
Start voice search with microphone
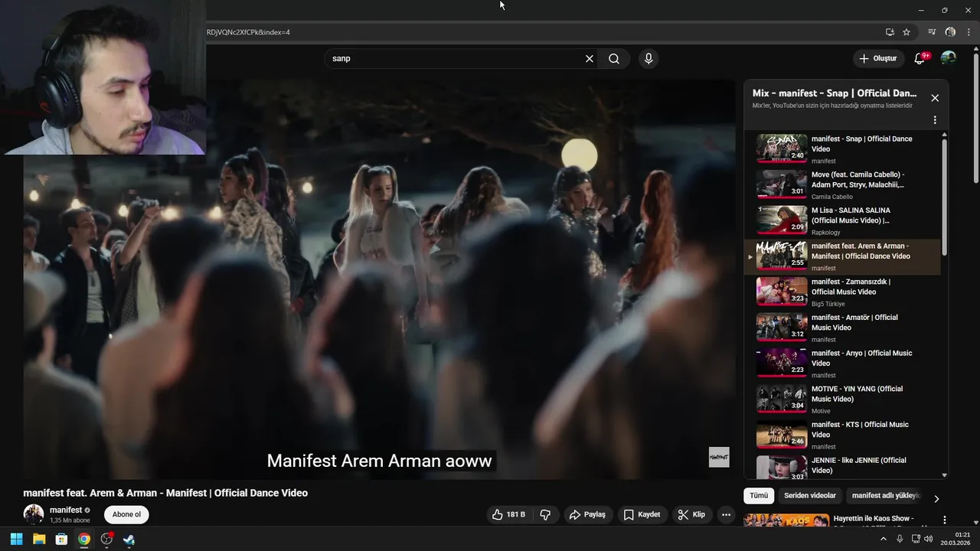(648, 59)
